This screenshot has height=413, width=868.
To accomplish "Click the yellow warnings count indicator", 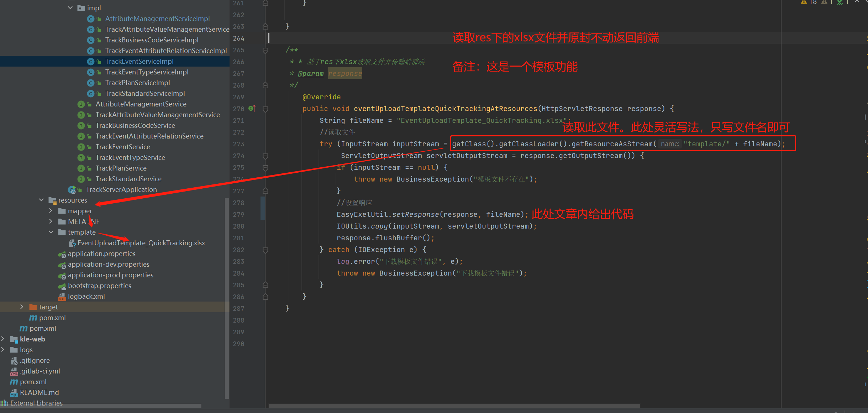I will pos(809,2).
